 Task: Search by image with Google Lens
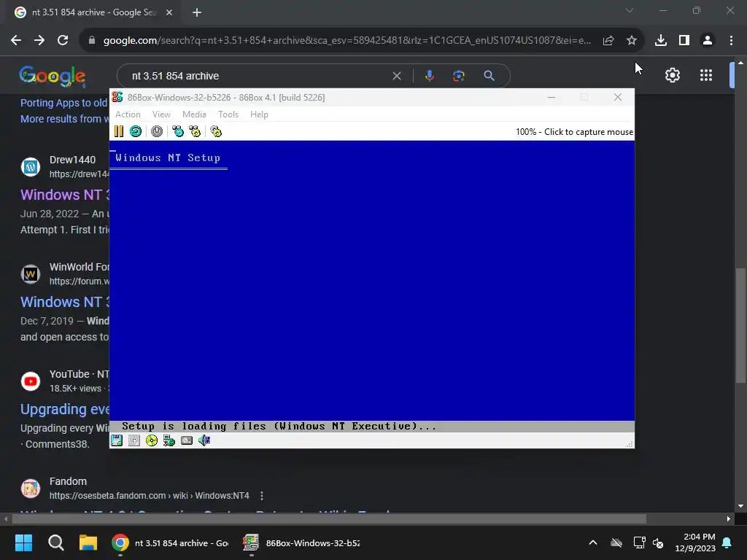[x=459, y=76]
